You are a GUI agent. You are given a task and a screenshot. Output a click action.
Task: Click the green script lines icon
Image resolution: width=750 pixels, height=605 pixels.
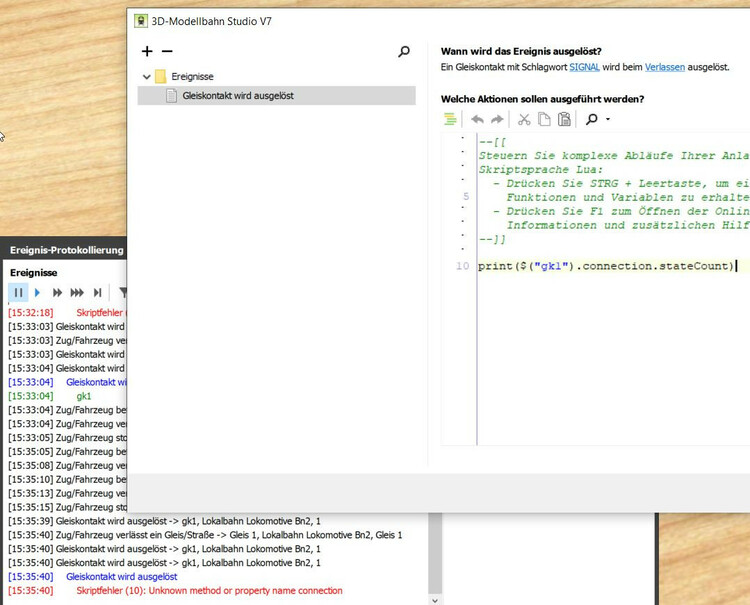pyautogui.click(x=450, y=120)
